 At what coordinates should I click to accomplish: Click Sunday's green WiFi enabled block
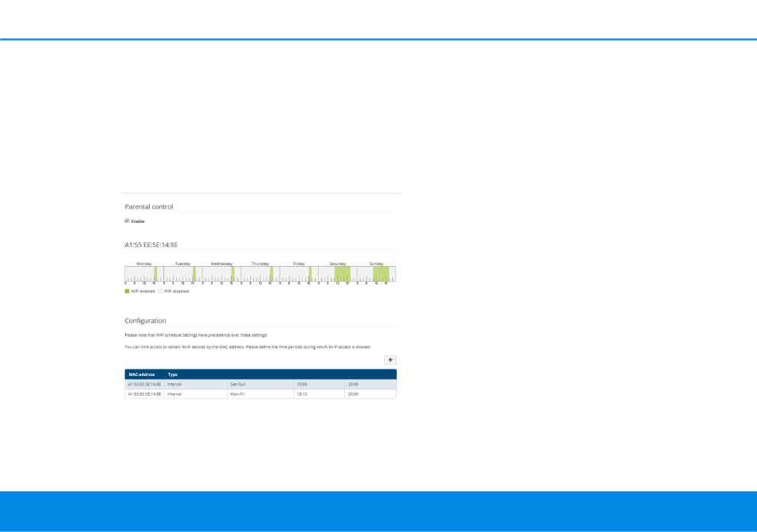click(381, 274)
